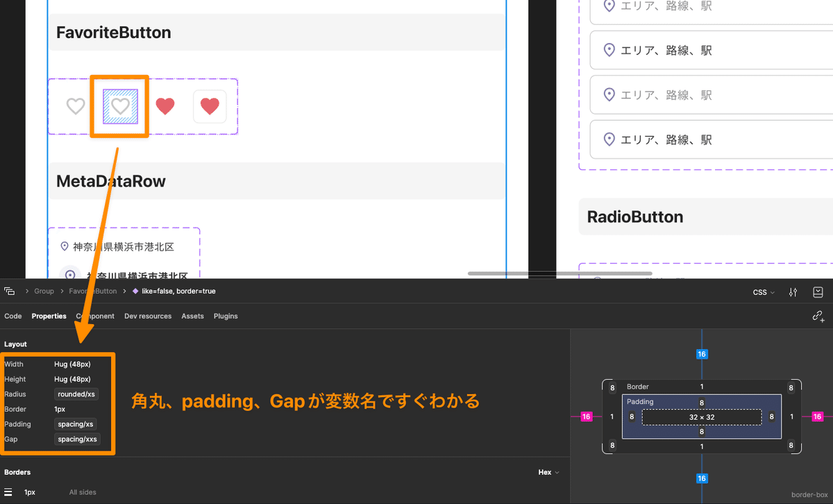
Task: Open the Hex color format dropdown
Action: pyautogui.click(x=548, y=472)
